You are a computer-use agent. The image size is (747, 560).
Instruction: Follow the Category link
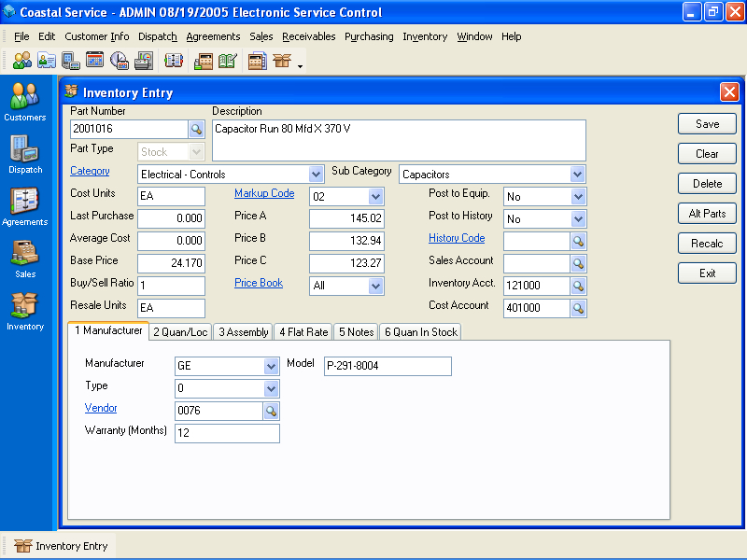[x=90, y=171]
